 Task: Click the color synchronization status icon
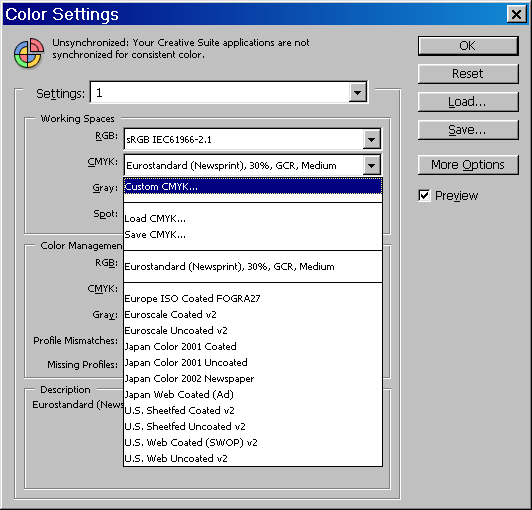coord(29,53)
